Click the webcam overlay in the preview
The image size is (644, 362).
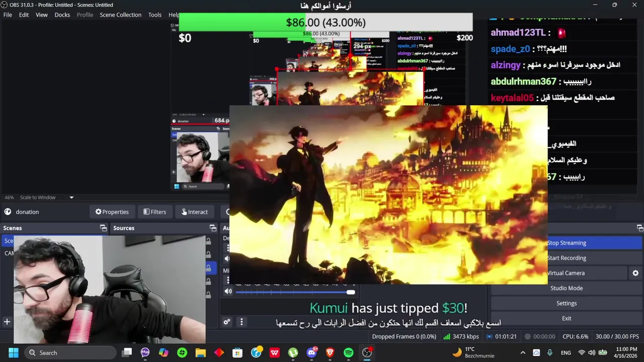tap(109, 290)
